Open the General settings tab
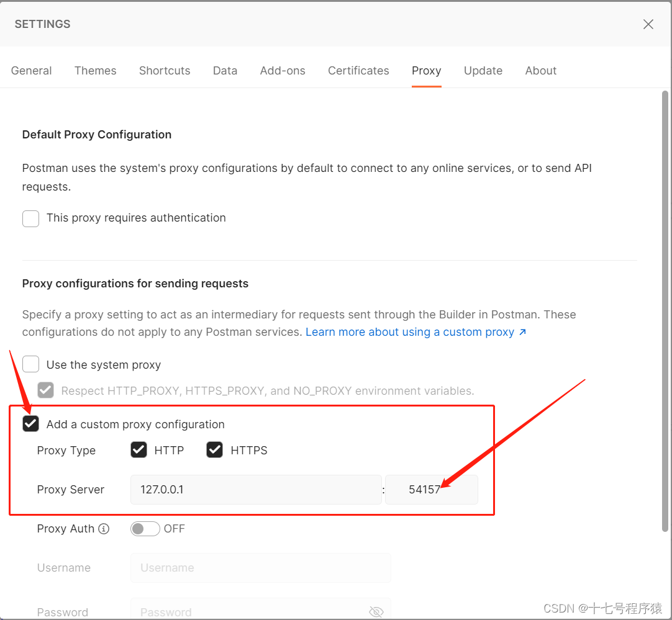This screenshot has width=672, height=620. pyautogui.click(x=31, y=71)
